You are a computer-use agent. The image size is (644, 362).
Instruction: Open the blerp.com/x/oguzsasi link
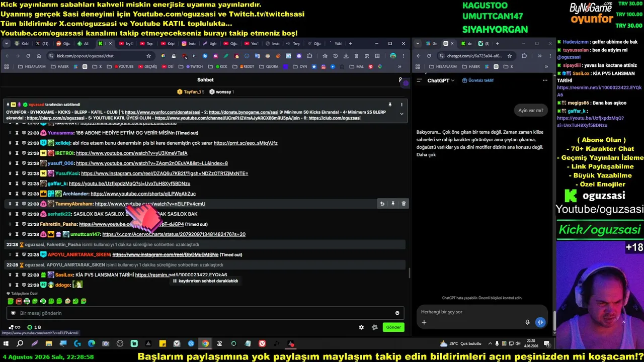point(55,118)
